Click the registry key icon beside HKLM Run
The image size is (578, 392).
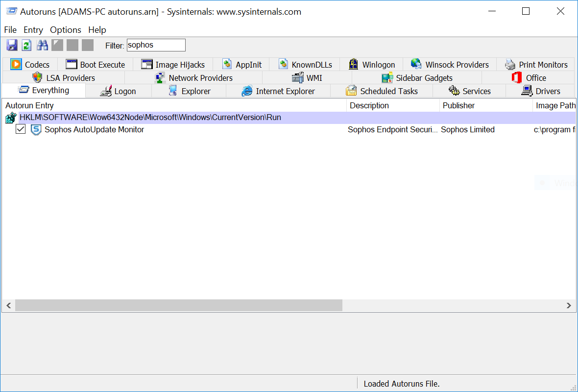click(x=11, y=118)
